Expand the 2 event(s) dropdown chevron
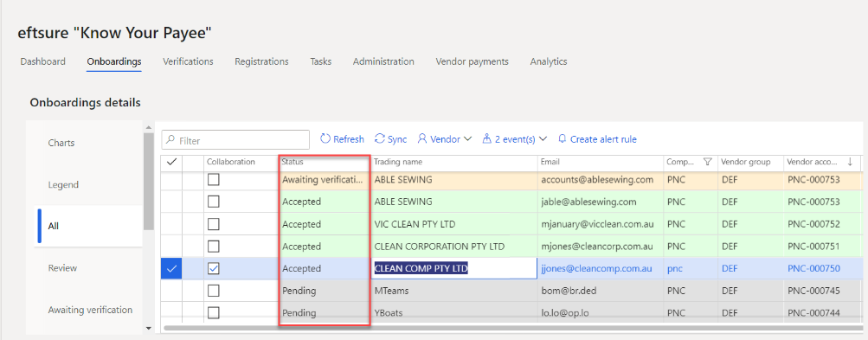868x340 pixels. (543, 139)
